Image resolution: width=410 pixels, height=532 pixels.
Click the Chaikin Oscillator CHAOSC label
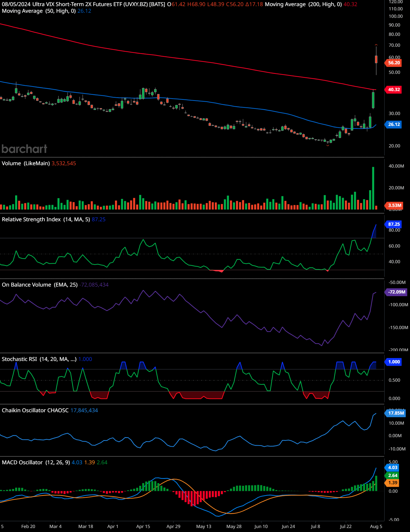(x=35, y=410)
